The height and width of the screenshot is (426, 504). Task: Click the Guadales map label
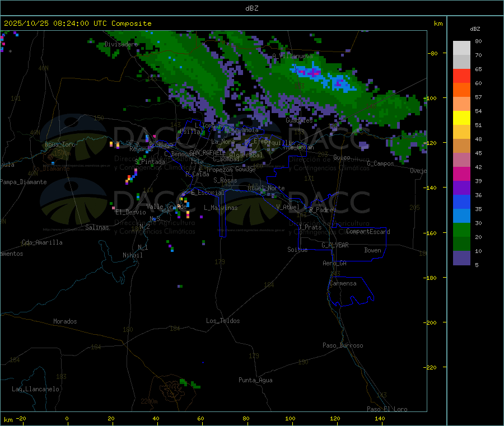click(x=299, y=120)
